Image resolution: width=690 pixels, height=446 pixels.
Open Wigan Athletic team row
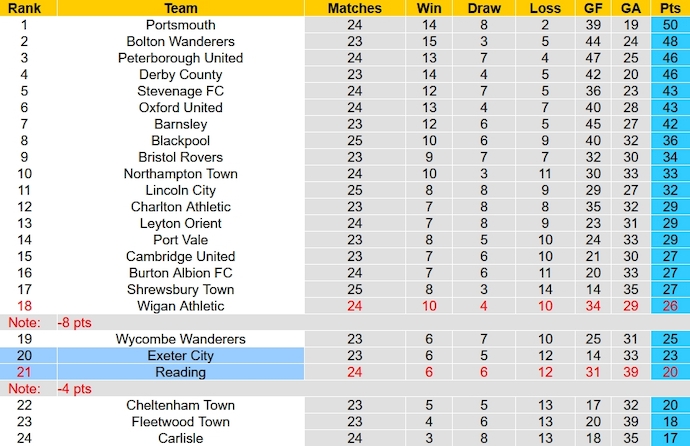point(180,306)
